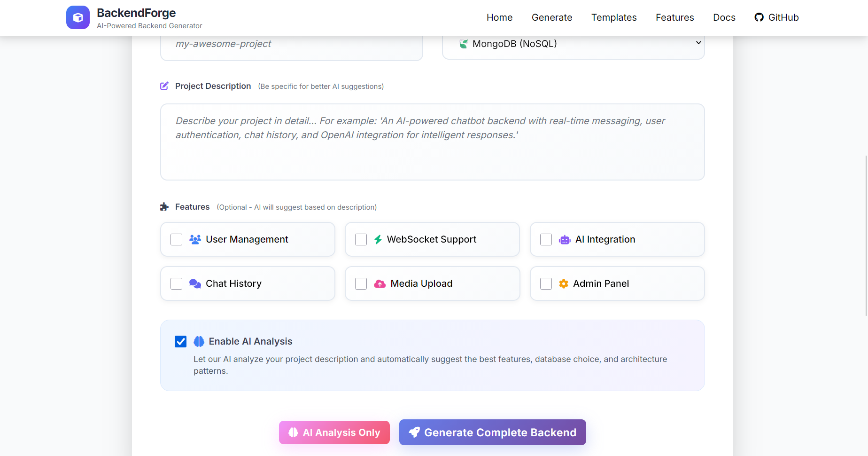Click the brain icon on AI Analysis Only button

pyautogui.click(x=294, y=432)
